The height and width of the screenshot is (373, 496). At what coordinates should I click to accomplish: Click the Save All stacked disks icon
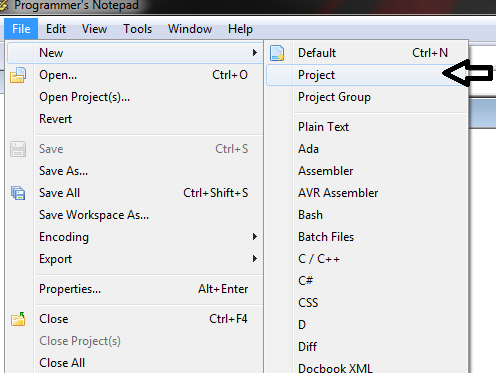[x=18, y=193]
